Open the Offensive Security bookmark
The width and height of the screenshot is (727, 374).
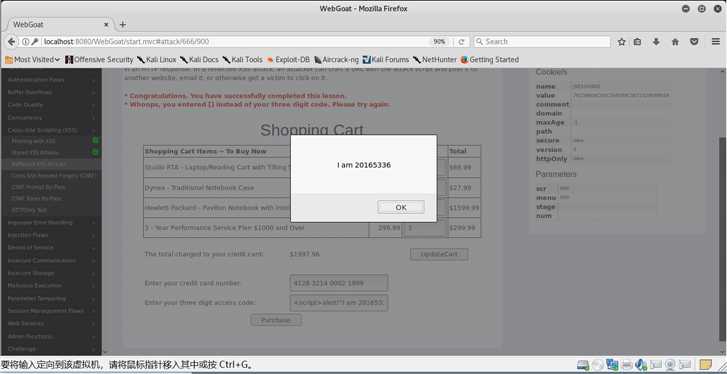(x=99, y=60)
